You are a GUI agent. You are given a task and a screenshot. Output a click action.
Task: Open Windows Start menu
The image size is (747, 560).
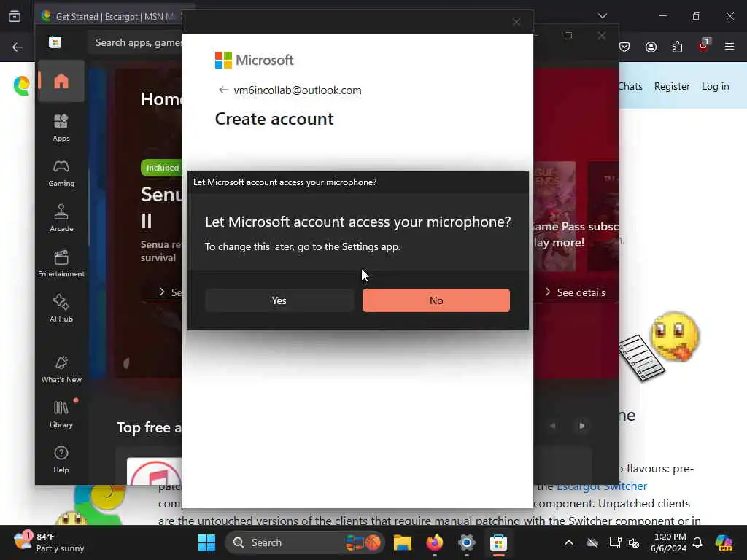[206, 542]
